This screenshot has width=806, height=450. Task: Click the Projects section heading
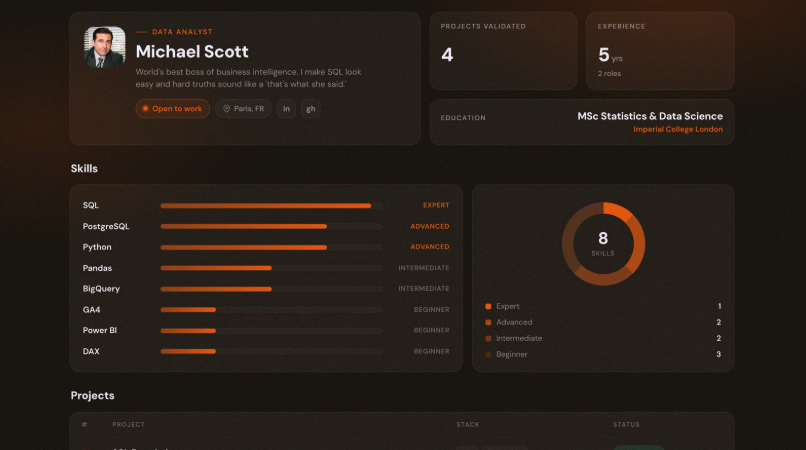93,395
